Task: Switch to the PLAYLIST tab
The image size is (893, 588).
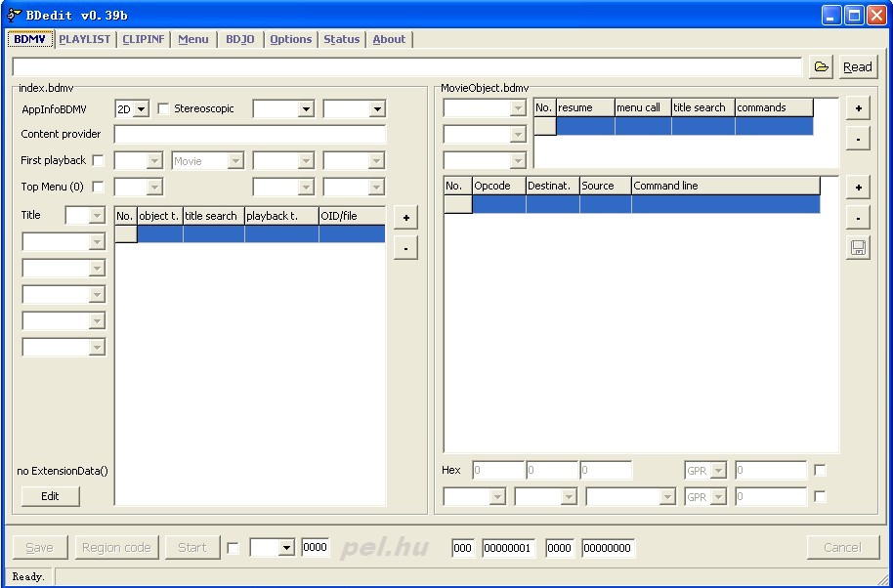Action: [84, 39]
